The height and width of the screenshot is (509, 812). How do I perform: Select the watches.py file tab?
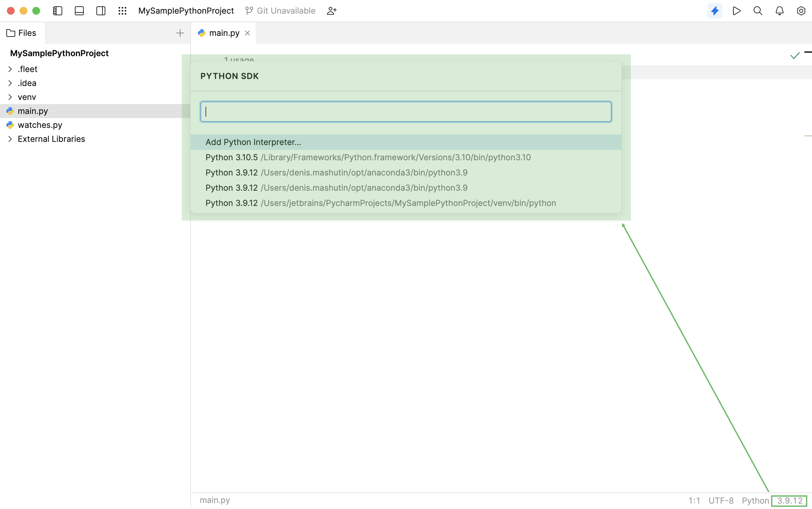[40, 124]
